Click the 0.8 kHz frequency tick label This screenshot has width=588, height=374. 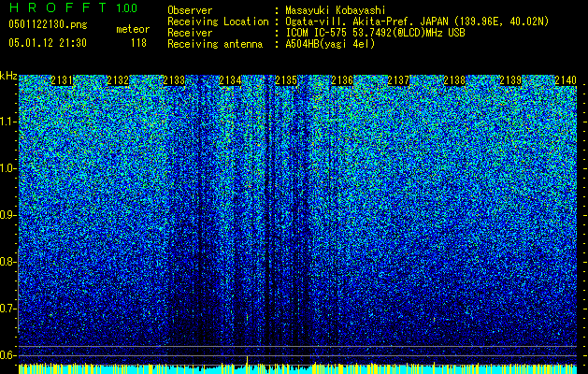8,262
